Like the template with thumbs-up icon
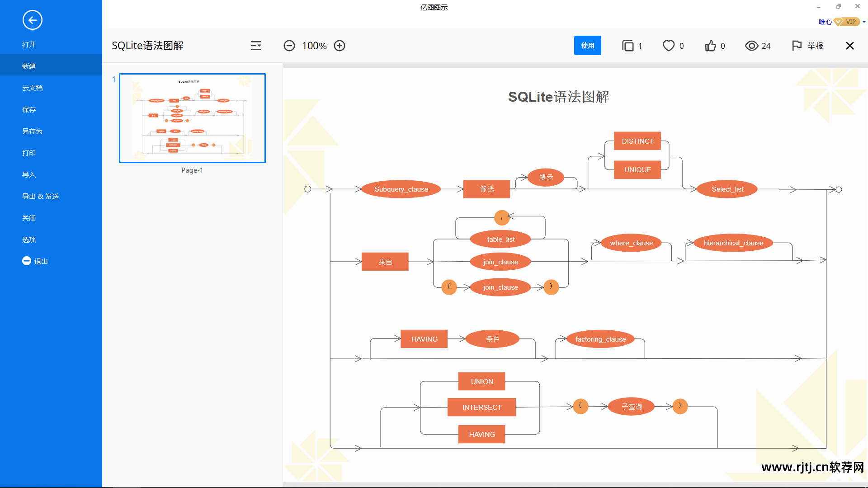Viewport: 868px width, 488px height. (710, 46)
